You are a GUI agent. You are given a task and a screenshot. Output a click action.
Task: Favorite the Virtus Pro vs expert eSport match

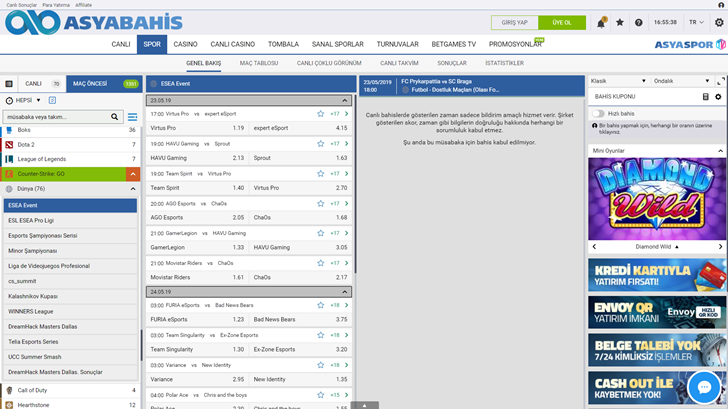(320, 114)
